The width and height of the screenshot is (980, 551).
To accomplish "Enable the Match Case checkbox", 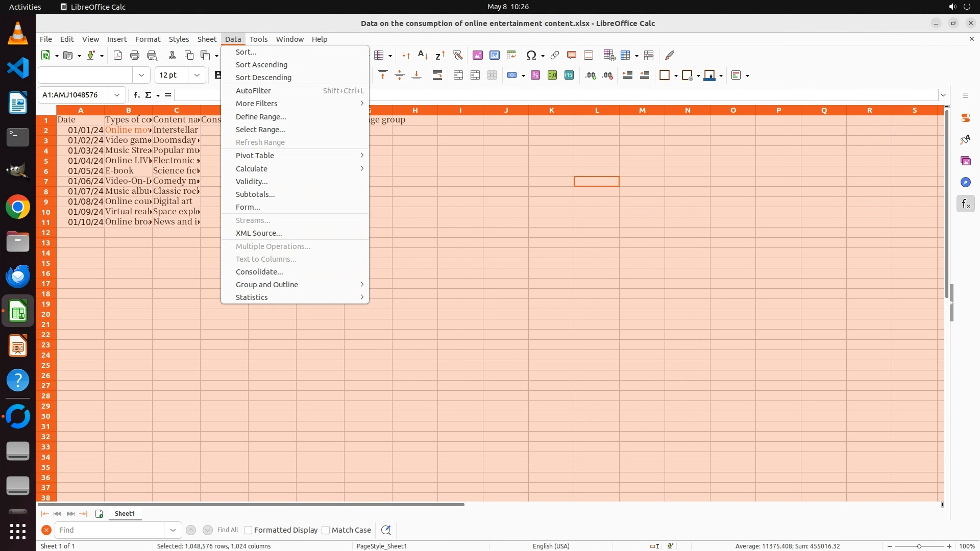I will click(x=326, y=530).
